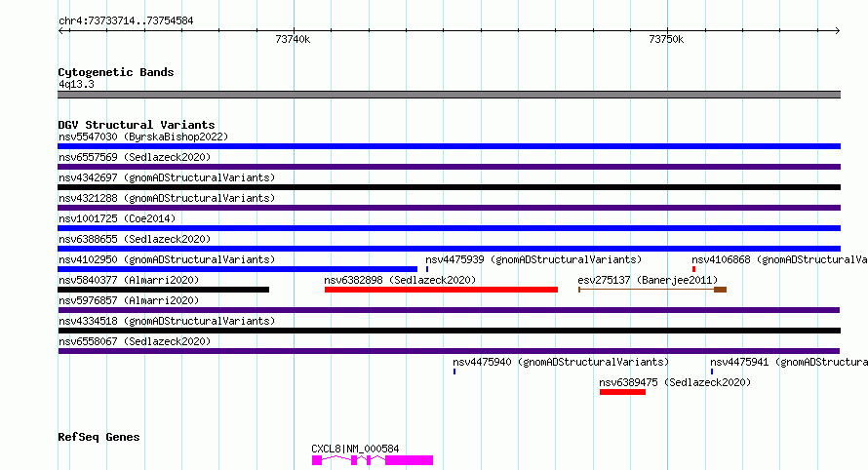
Task: Select the red nsv6389475 Sedlazeck2020 bar
Action: click(622, 392)
